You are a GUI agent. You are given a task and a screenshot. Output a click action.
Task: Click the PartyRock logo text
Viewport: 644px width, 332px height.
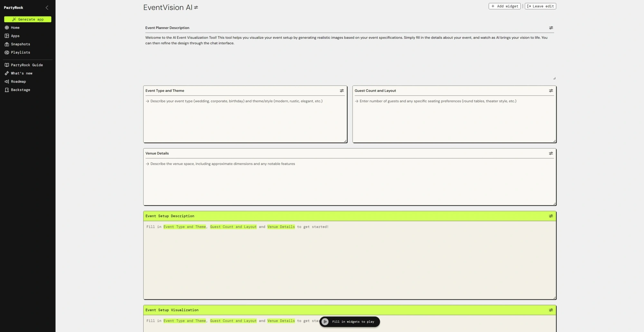point(14,8)
